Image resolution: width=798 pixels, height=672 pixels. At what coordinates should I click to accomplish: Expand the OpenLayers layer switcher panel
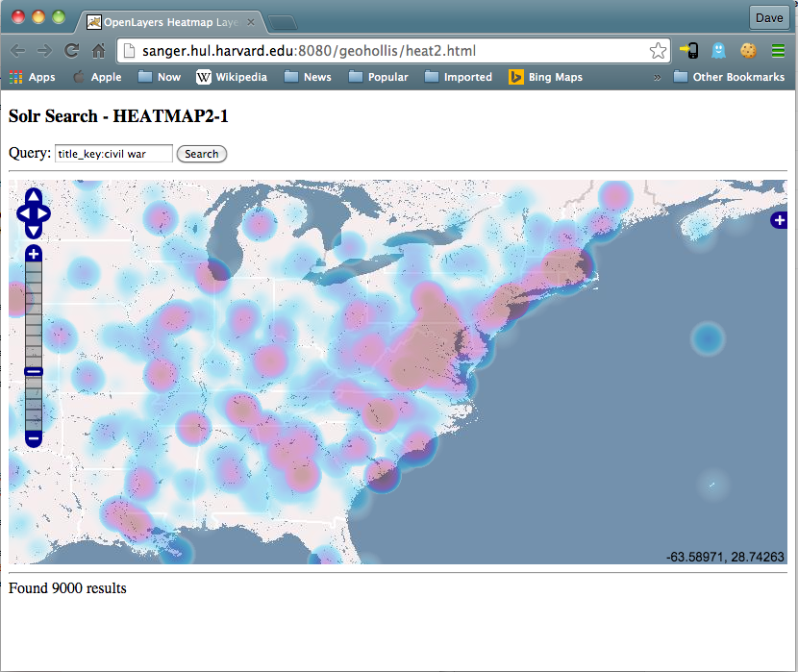(x=779, y=220)
